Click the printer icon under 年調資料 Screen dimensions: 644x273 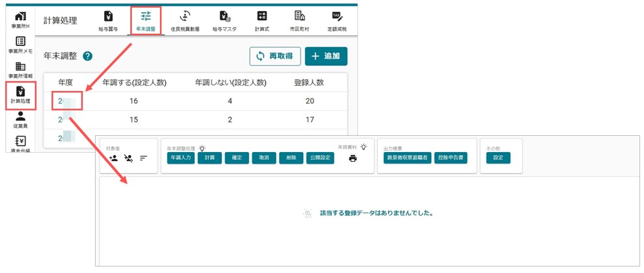click(x=353, y=159)
